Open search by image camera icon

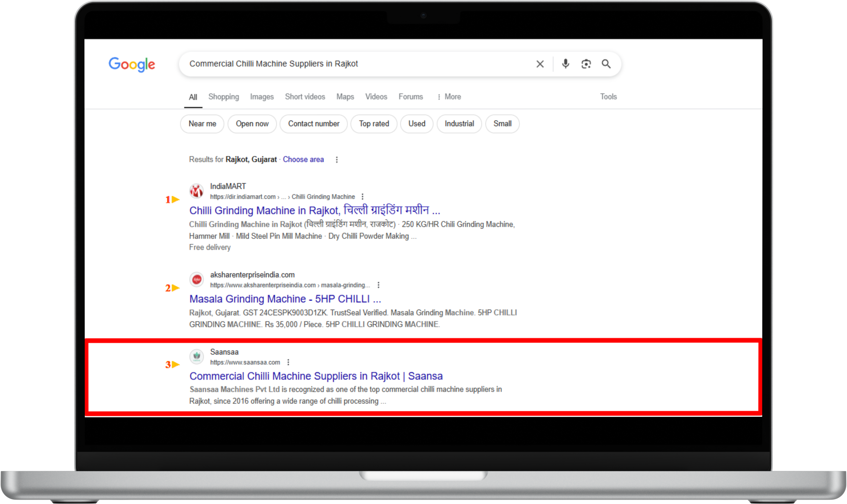(x=586, y=64)
